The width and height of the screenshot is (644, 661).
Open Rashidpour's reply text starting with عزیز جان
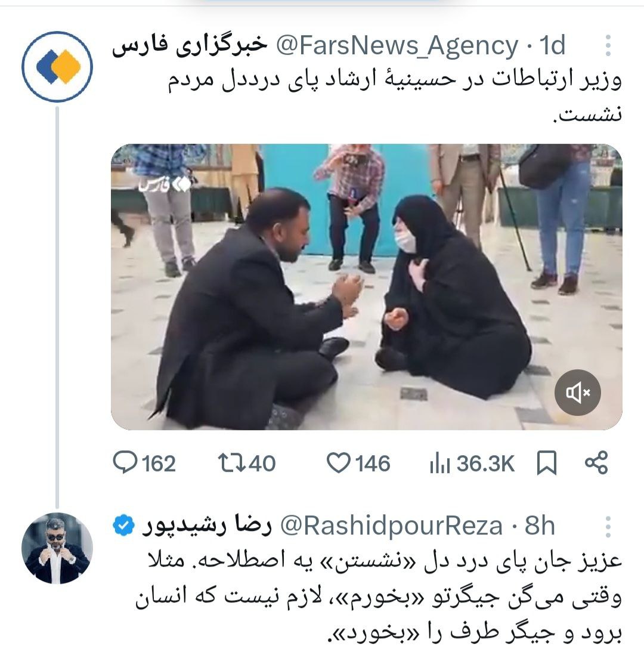[x=379, y=597]
